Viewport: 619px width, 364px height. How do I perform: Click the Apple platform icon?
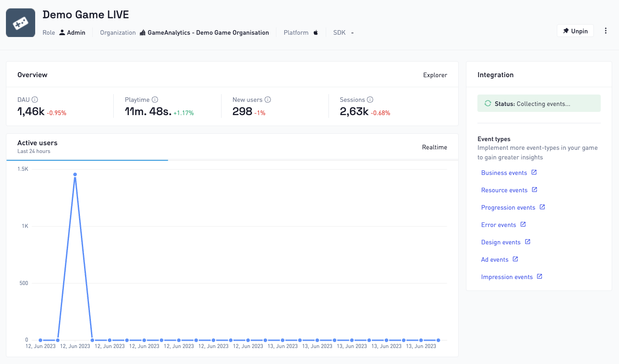point(315,32)
